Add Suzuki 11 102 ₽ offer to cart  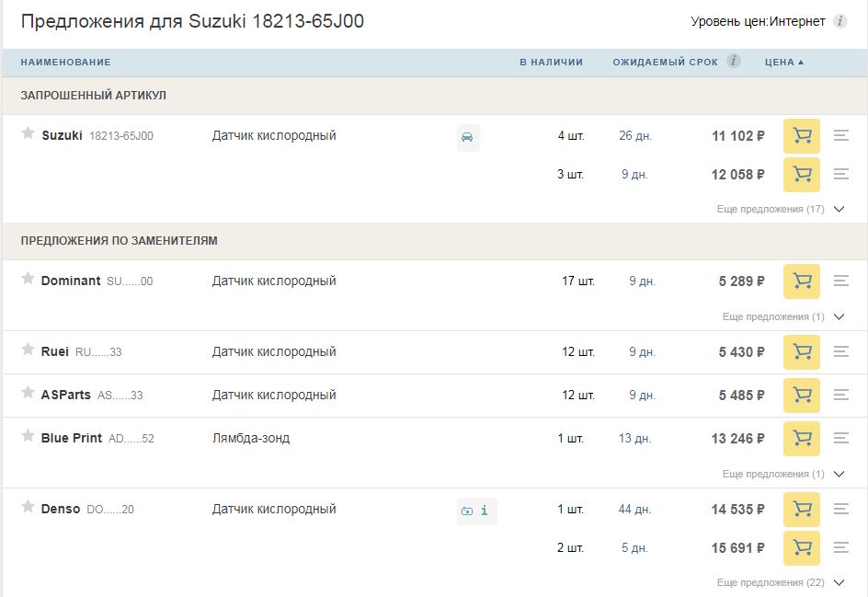pyautogui.click(x=801, y=136)
